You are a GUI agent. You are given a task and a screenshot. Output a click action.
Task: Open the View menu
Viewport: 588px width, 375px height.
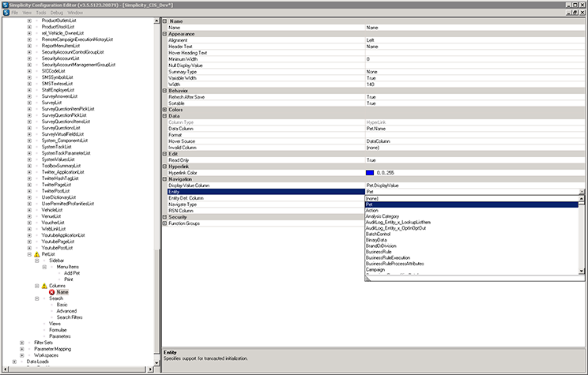point(27,13)
